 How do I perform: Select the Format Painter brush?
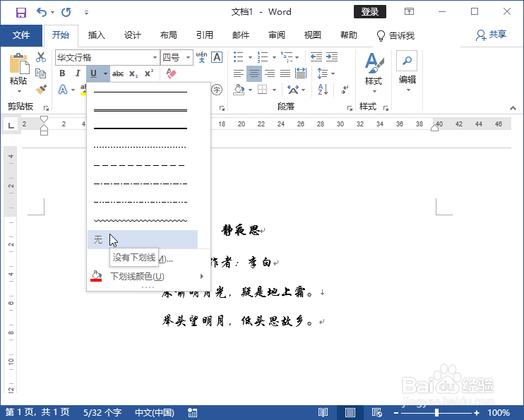tap(41, 89)
